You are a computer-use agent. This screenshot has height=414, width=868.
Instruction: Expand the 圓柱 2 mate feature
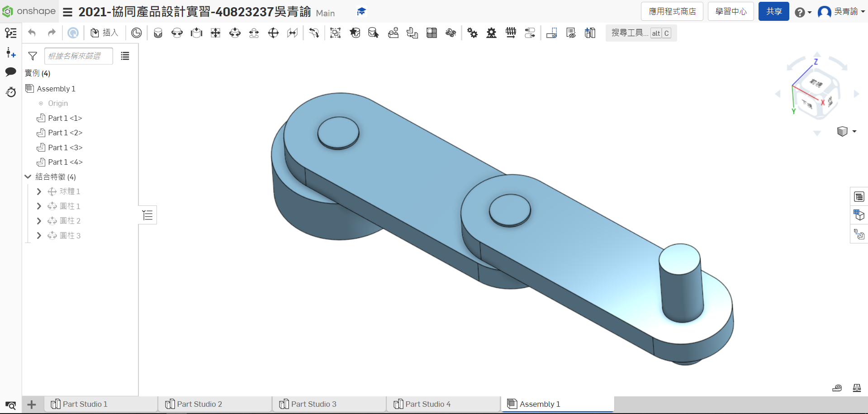click(39, 221)
